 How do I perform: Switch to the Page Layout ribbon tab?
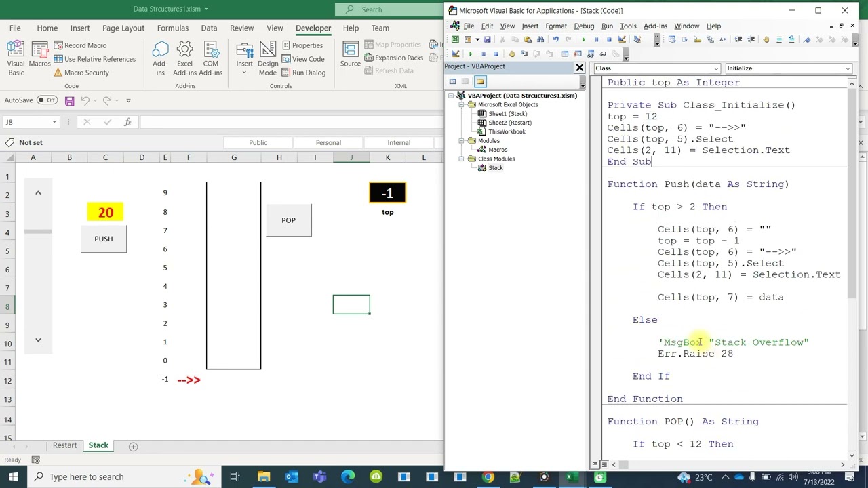[x=123, y=28]
